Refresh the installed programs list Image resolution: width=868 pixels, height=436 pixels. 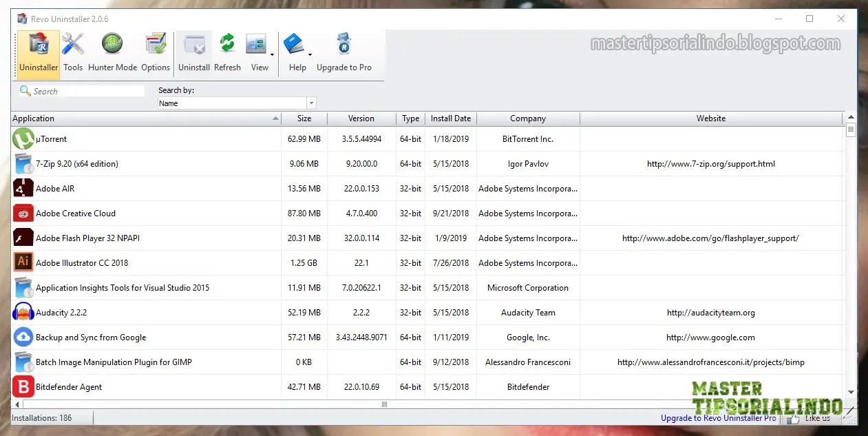(x=227, y=53)
